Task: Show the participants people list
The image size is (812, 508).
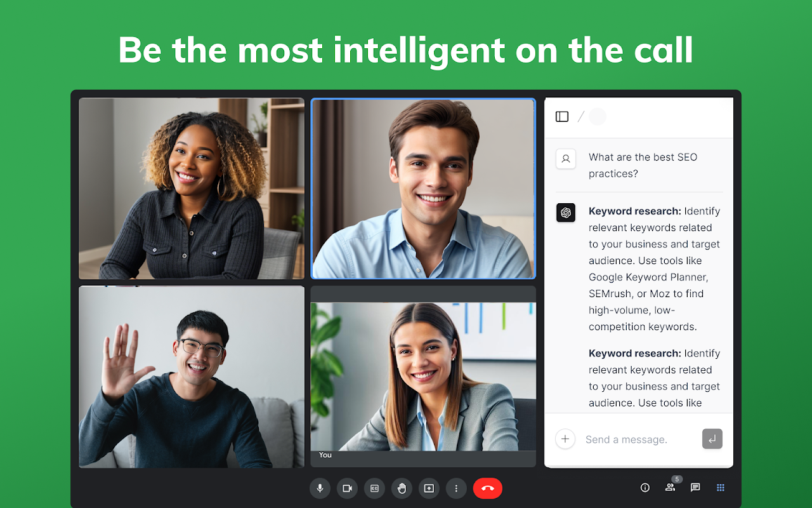Action: tap(670, 488)
